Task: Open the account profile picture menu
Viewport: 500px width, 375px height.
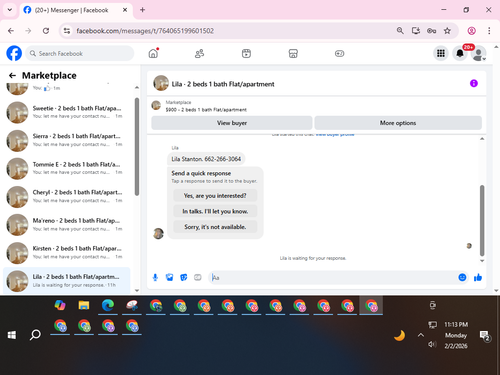Action: click(x=479, y=53)
